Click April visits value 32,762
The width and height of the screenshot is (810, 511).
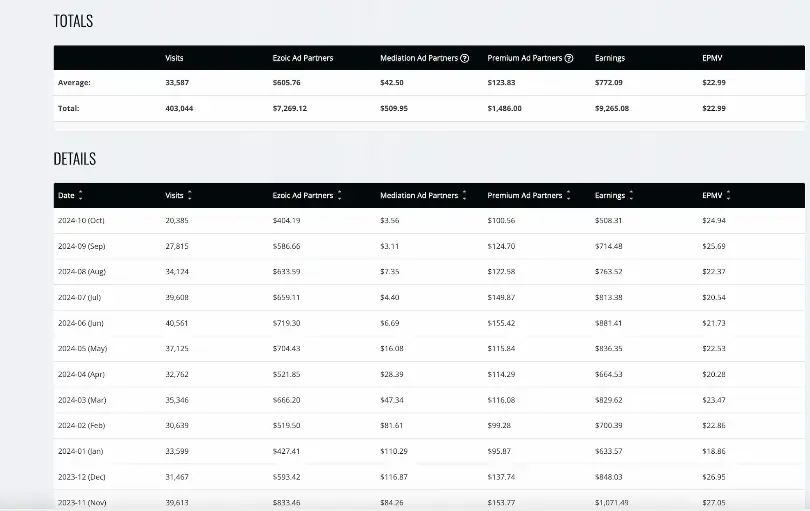pos(177,375)
